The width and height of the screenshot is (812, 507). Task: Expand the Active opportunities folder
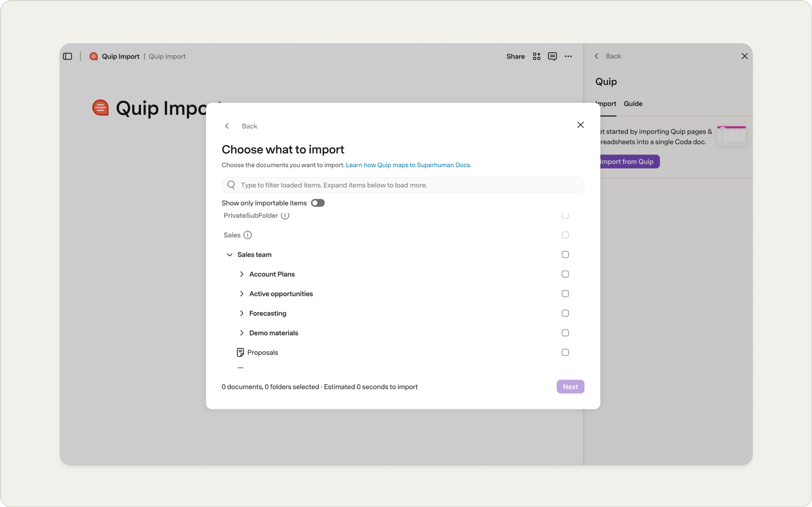point(242,293)
